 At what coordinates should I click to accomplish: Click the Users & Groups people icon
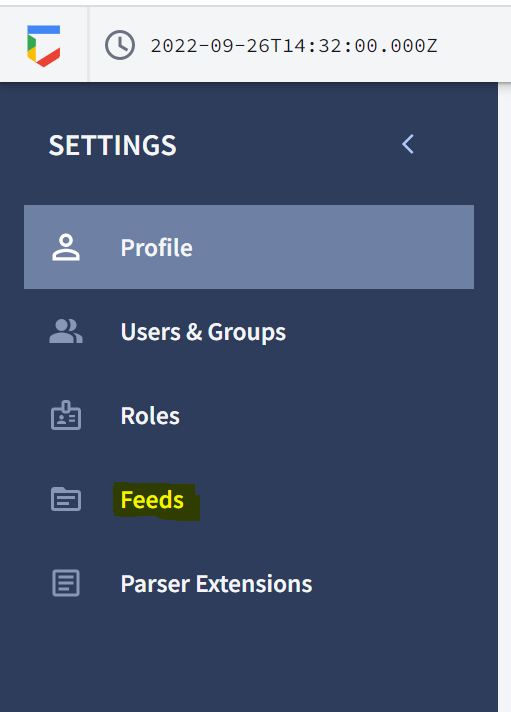coord(66,331)
